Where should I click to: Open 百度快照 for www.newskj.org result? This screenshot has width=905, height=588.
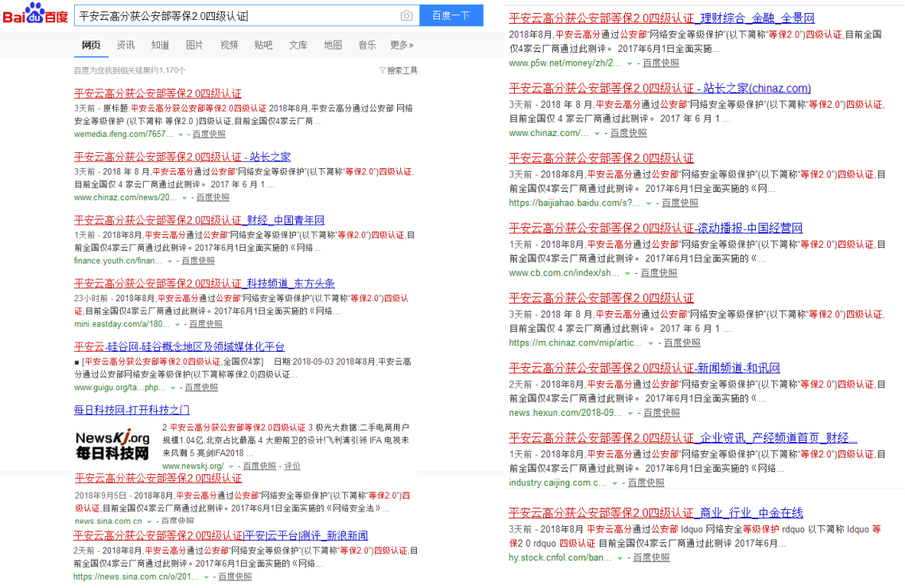point(259,466)
